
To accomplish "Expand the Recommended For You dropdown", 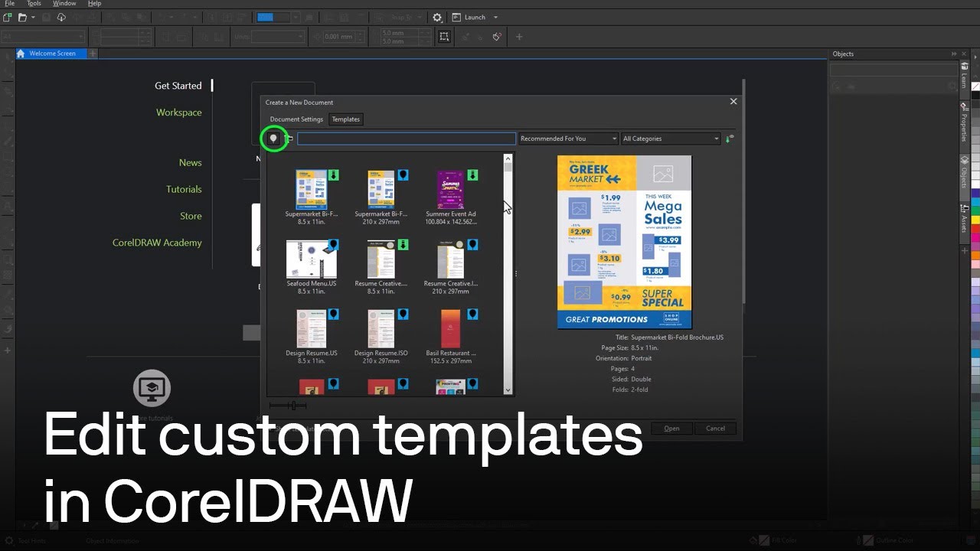I will (614, 139).
